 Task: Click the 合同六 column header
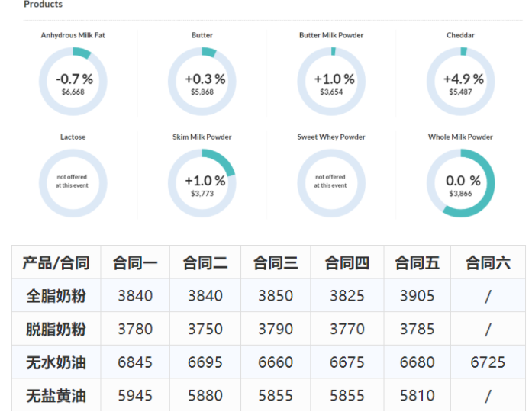(488, 262)
